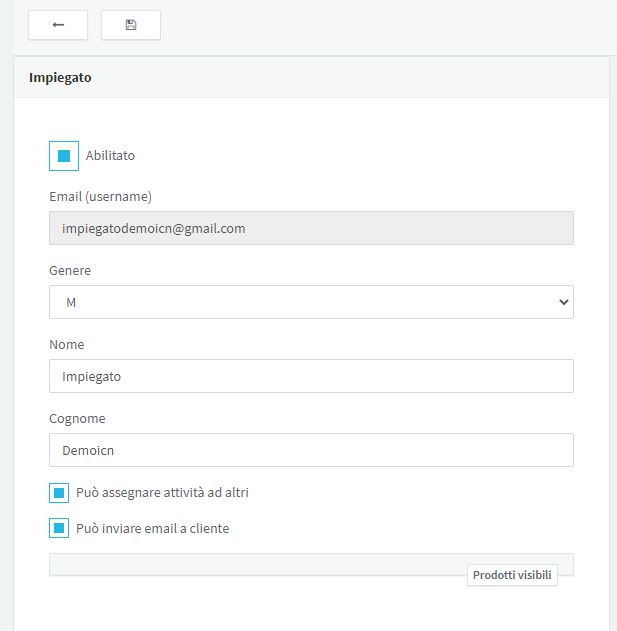The height and width of the screenshot is (631, 617).
Task: Click the 'Può inviare email a cliente' label
Action: coord(153,528)
